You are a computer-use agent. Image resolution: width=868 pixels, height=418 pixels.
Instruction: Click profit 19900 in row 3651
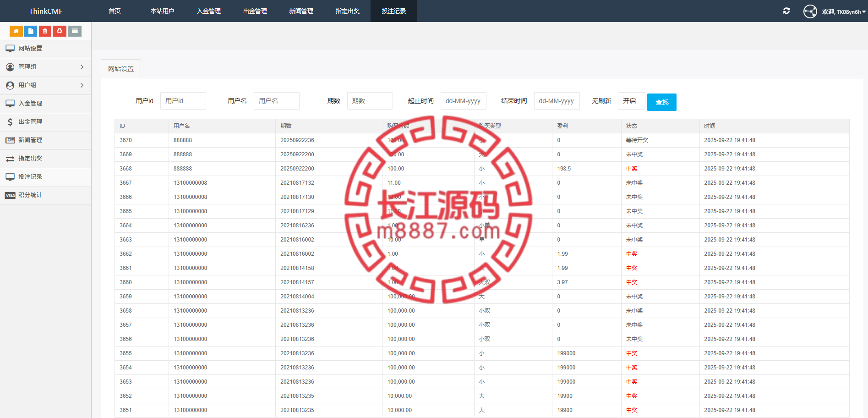click(565, 410)
